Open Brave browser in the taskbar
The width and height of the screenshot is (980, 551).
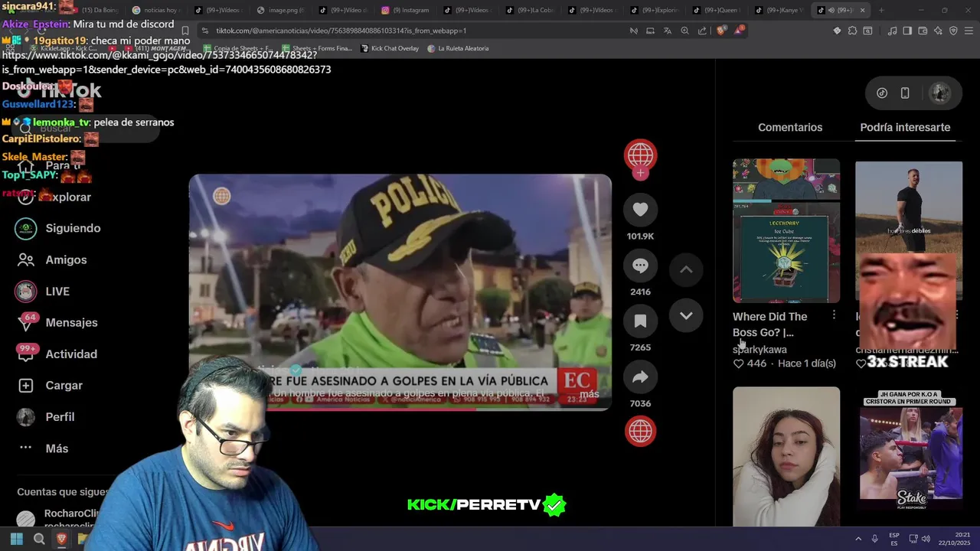pyautogui.click(x=62, y=539)
